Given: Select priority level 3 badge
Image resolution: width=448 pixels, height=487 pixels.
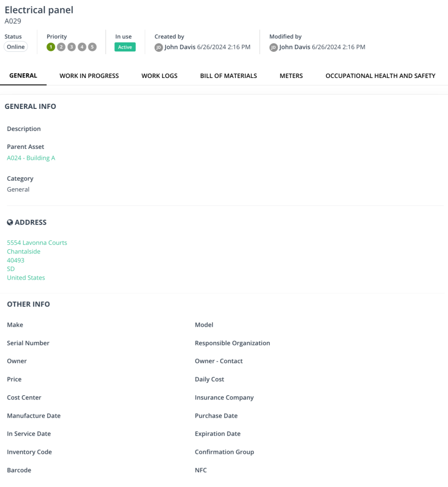Looking at the screenshot, I should [71, 47].
